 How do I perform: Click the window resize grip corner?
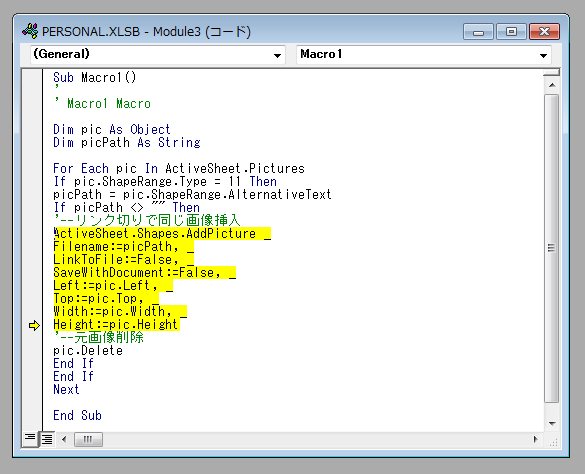[554, 442]
